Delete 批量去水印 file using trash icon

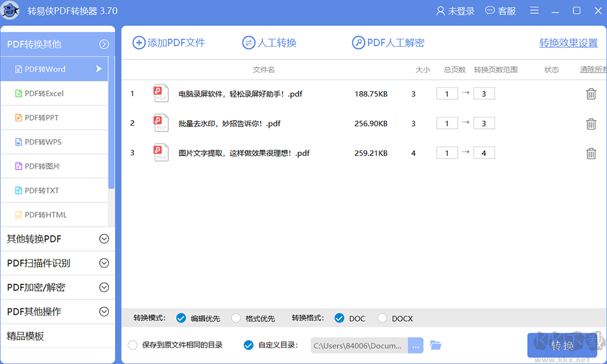tap(591, 123)
